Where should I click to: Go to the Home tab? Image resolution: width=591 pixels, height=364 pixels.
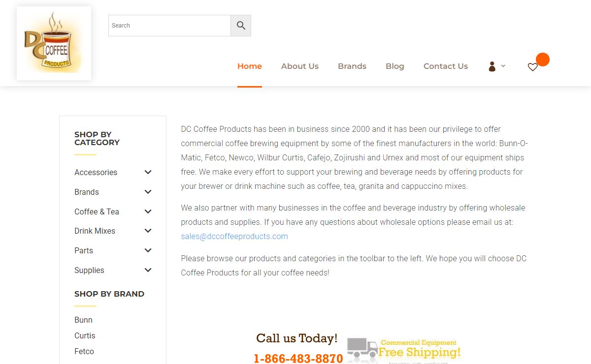[250, 66]
